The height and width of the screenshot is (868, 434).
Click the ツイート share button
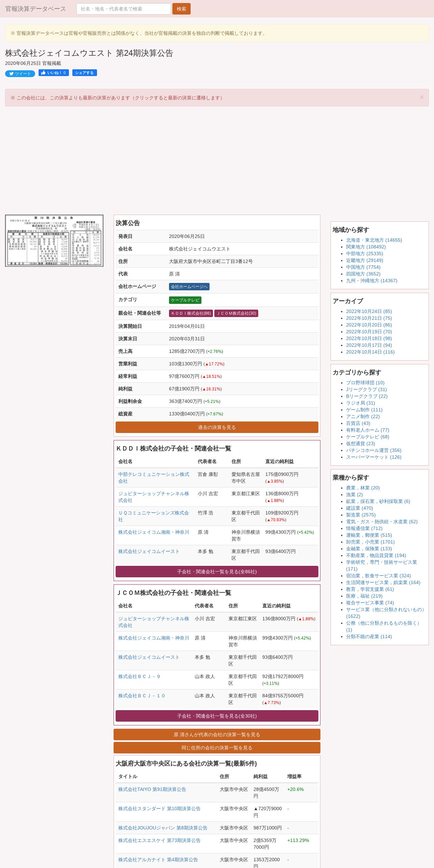(20, 74)
